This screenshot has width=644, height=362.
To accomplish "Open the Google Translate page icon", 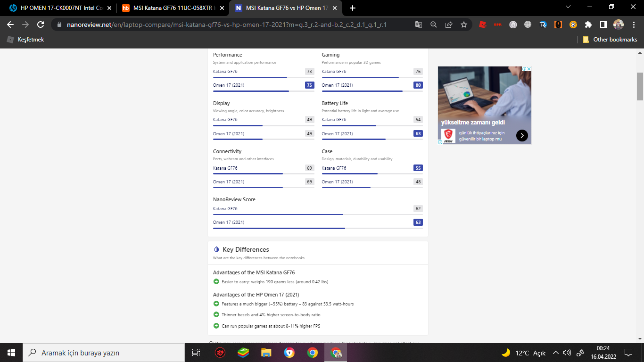I will (x=419, y=25).
